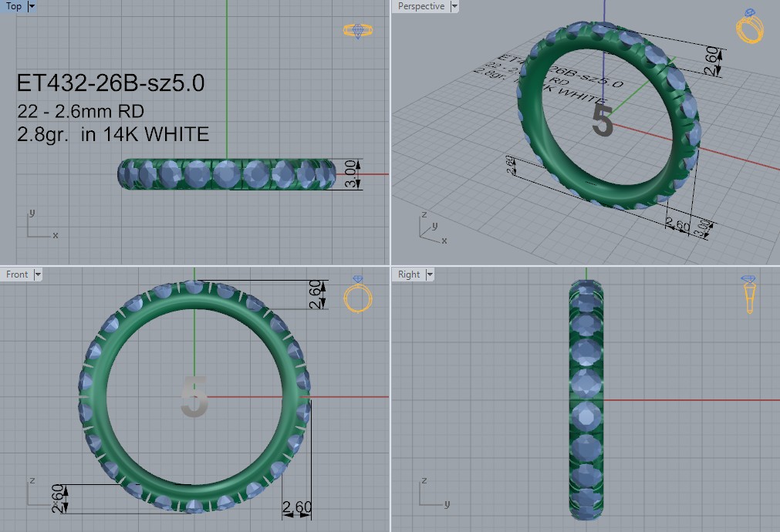Select the 5 size number in the Perspective viewport
The height and width of the screenshot is (532, 780).
pyautogui.click(x=603, y=121)
